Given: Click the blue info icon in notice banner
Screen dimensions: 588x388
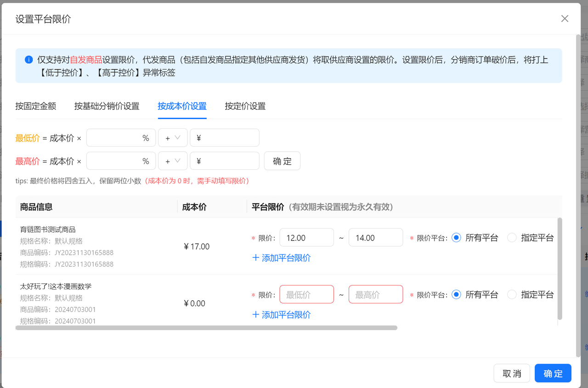Looking at the screenshot, I should click(29, 60).
